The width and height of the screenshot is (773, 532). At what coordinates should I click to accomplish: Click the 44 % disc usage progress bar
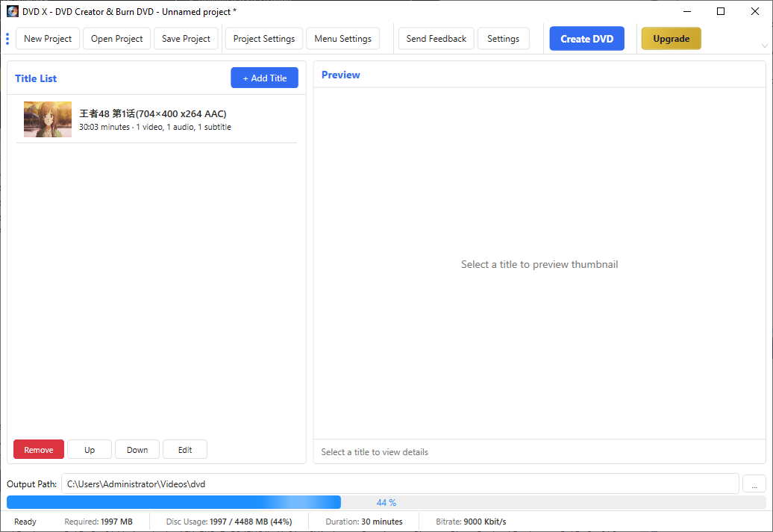(386, 502)
